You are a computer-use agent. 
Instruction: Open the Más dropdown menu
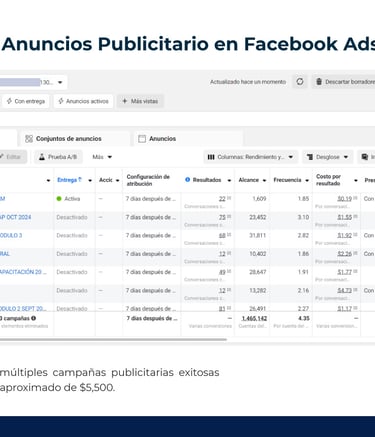click(x=102, y=157)
